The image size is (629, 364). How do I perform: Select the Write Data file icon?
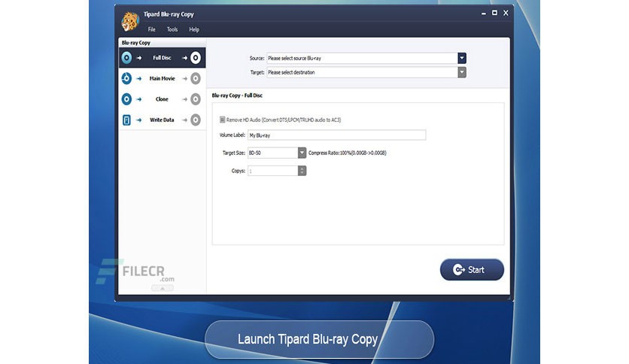[126, 120]
